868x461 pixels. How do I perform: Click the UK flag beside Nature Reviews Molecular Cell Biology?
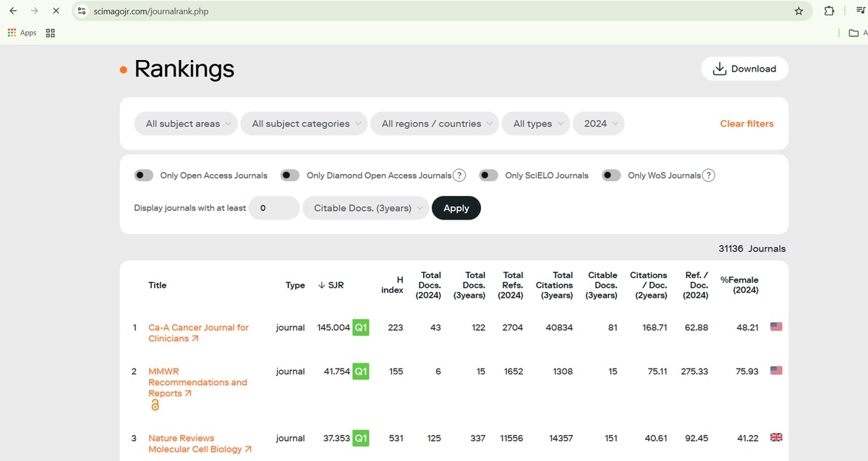pyautogui.click(x=776, y=437)
